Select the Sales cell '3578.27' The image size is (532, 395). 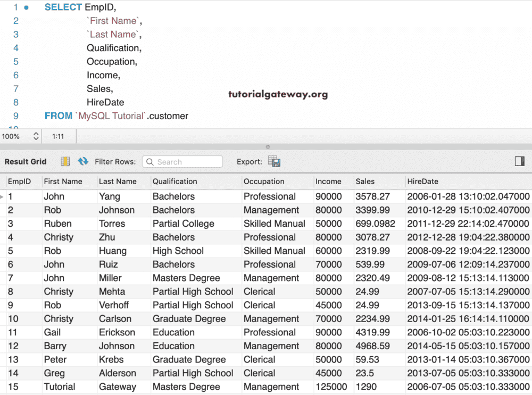pos(372,196)
